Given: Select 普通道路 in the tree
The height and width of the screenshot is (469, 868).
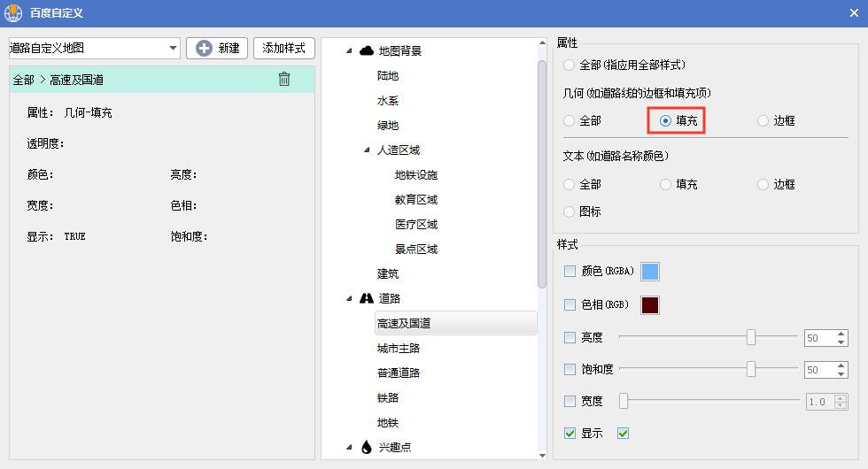Looking at the screenshot, I should click(x=399, y=373).
